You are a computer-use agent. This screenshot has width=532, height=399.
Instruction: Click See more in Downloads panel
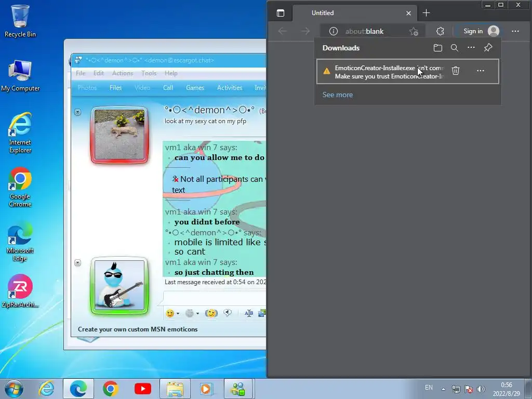(x=337, y=95)
